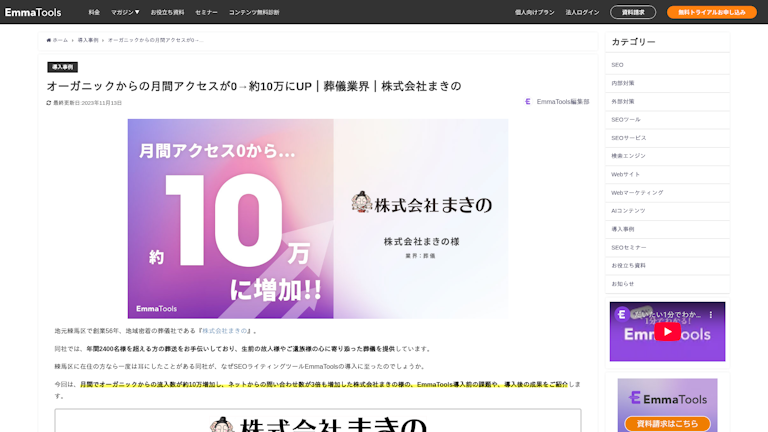Click the home icon in breadcrumb
The height and width of the screenshot is (432, 768).
(48, 40)
